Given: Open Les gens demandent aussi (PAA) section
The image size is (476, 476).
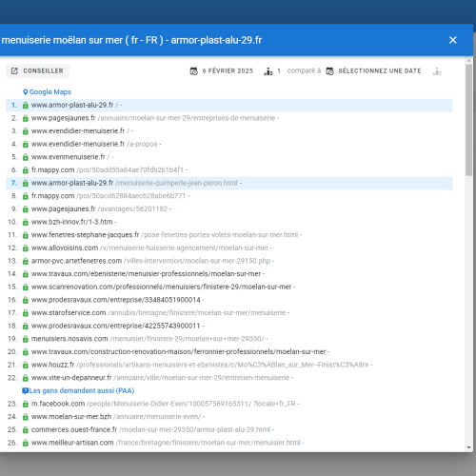Looking at the screenshot, I should [x=82, y=390].
